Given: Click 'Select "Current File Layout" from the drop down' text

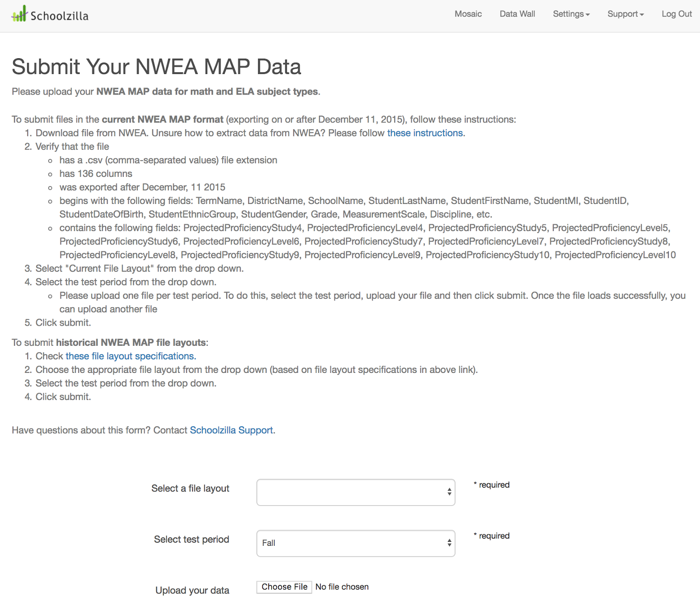Looking at the screenshot, I should tap(140, 269).
